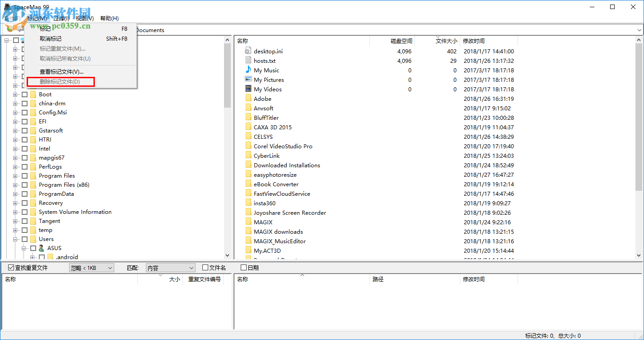The width and height of the screenshot is (644, 340).
Task: Uncheck the 查找重复文件 checkbox
Action: coord(11,268)
